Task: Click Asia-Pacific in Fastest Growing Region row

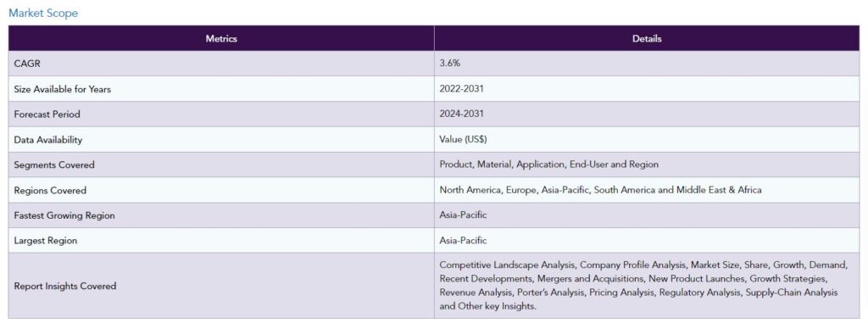Action: coord(464,215)
